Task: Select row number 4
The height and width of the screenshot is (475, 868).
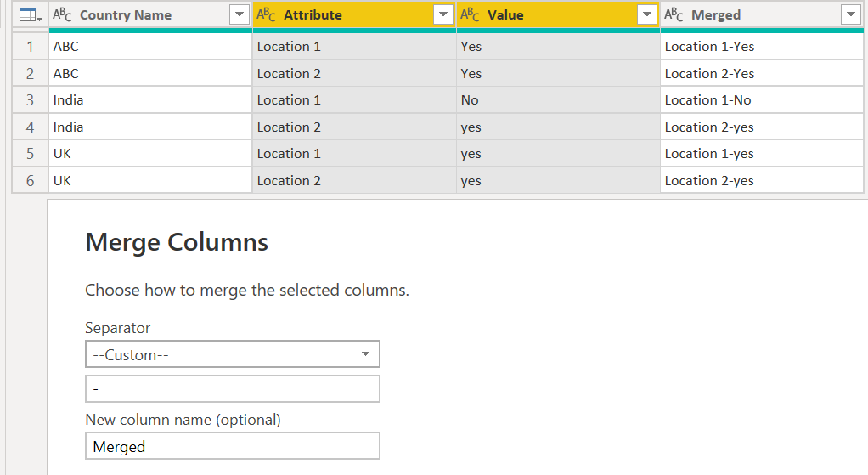Action: (x=31, y=127)
